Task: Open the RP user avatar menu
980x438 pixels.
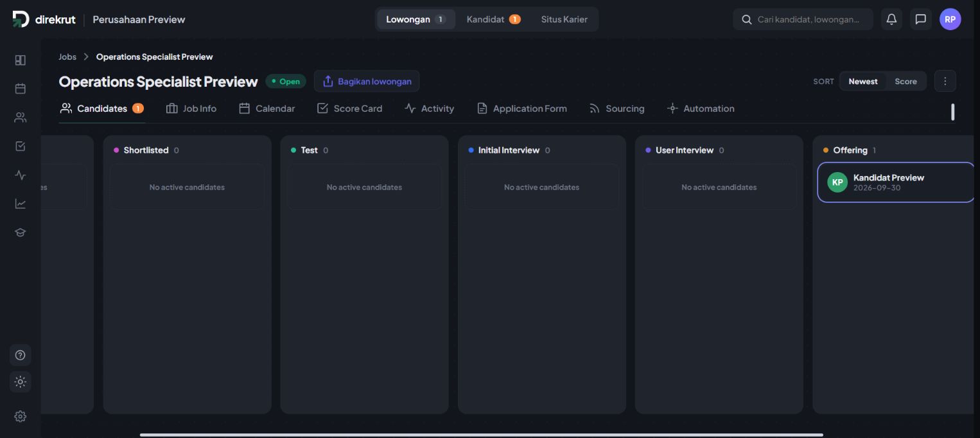Action: 950,19
